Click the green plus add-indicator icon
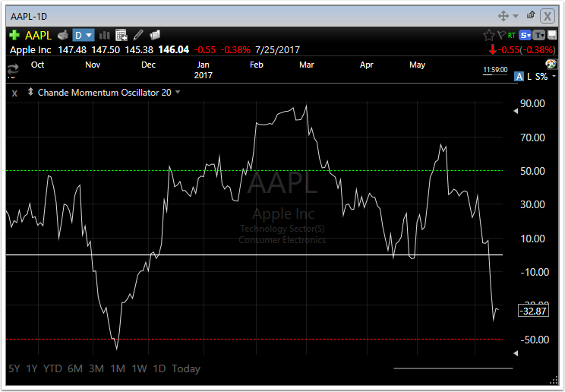 click(x=14, y=35)
